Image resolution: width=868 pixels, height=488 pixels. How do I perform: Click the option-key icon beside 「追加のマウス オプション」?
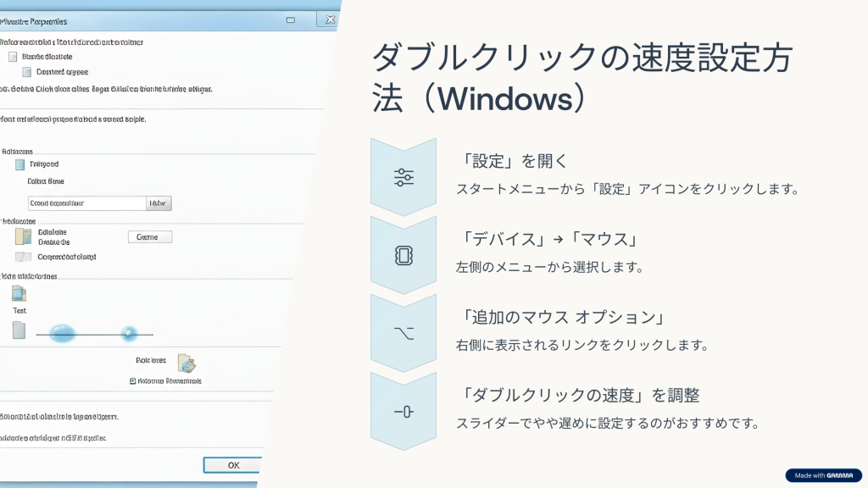tap(403, 333)
